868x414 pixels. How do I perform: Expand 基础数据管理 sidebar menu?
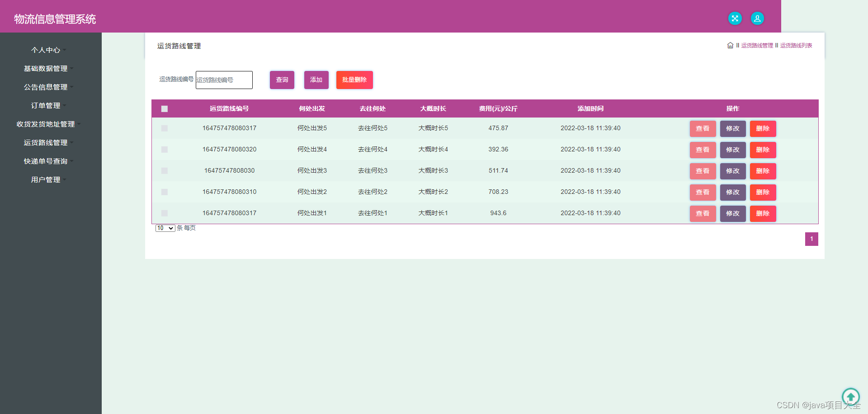[x=49, y=68]
